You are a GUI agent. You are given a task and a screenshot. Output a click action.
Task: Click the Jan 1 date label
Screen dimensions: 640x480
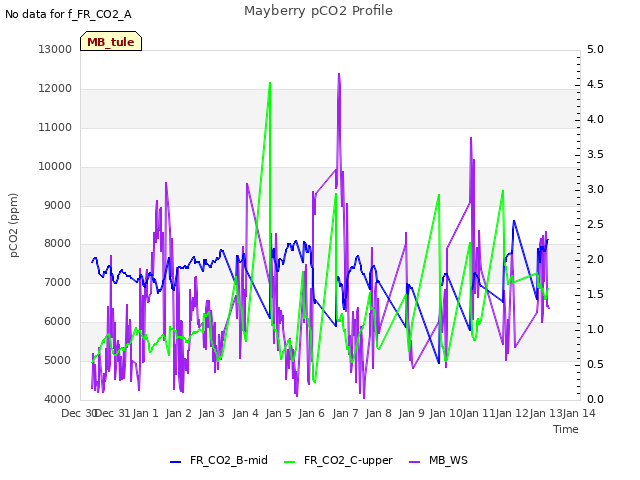pos(145,413)
